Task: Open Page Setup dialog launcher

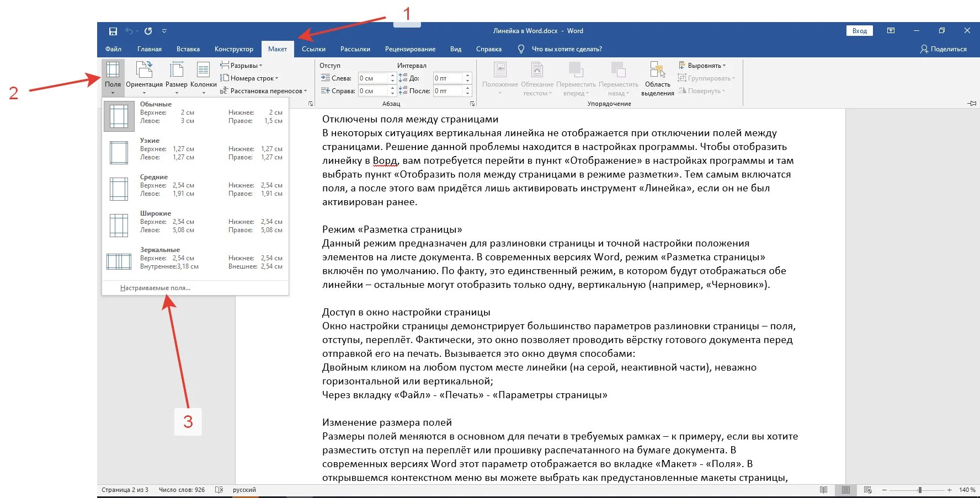Action: (x=311, y=104)
